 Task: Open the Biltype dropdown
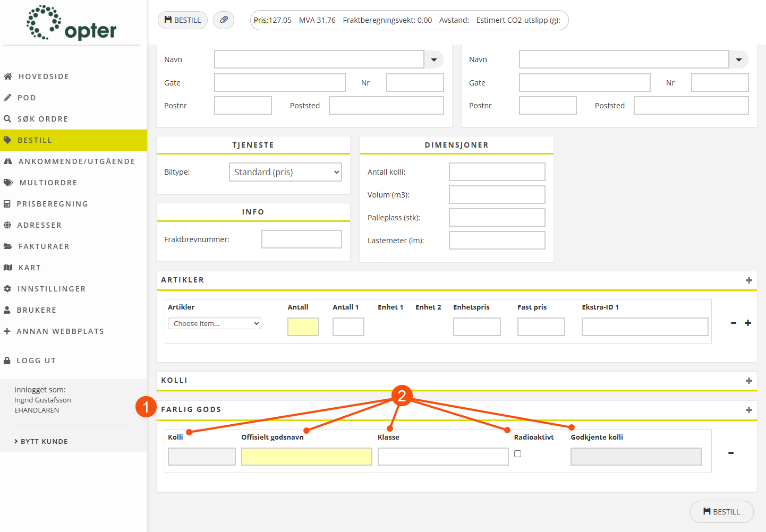(x=285, y=172)
